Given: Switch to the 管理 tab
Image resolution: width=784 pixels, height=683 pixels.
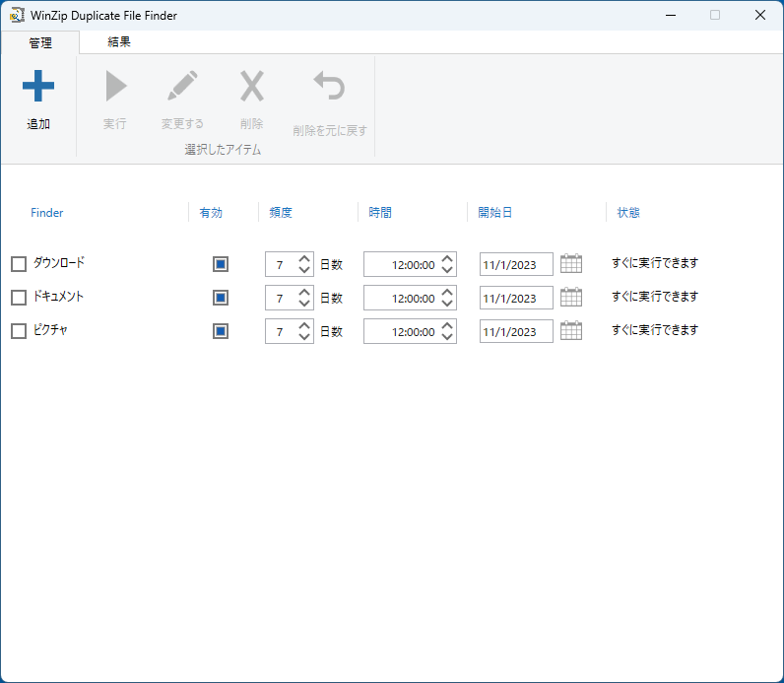Looking at the screenshot, I should (40, 42).
